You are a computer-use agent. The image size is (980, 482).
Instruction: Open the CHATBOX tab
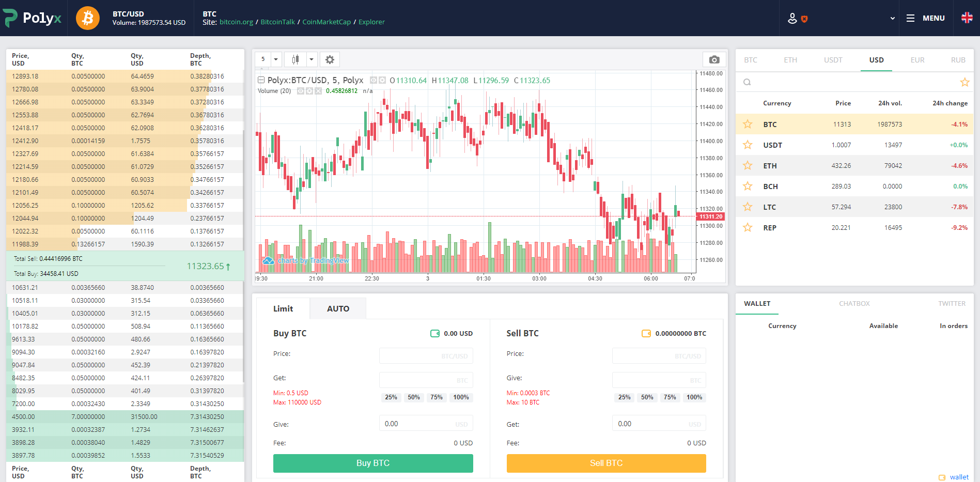(x=854, y=304)
